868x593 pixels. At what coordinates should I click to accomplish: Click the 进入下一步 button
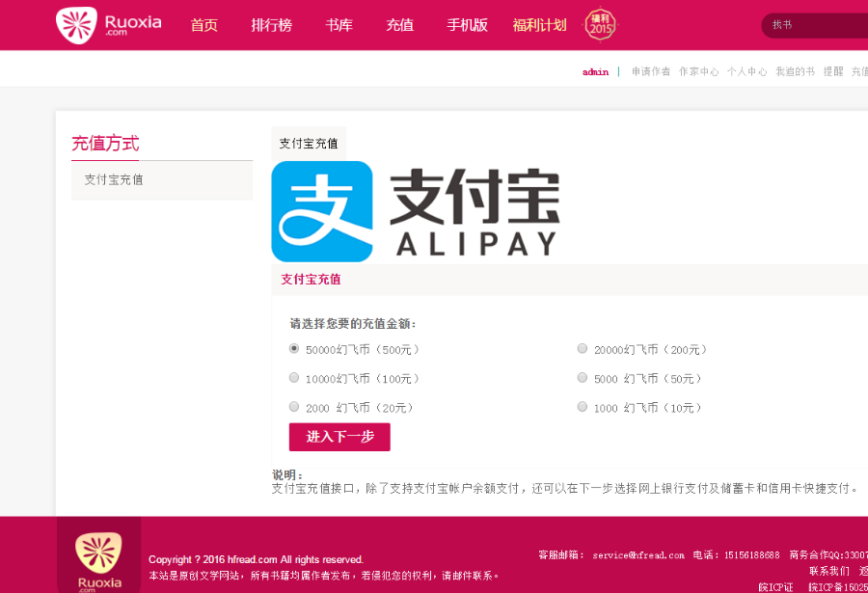coord(339,437)
